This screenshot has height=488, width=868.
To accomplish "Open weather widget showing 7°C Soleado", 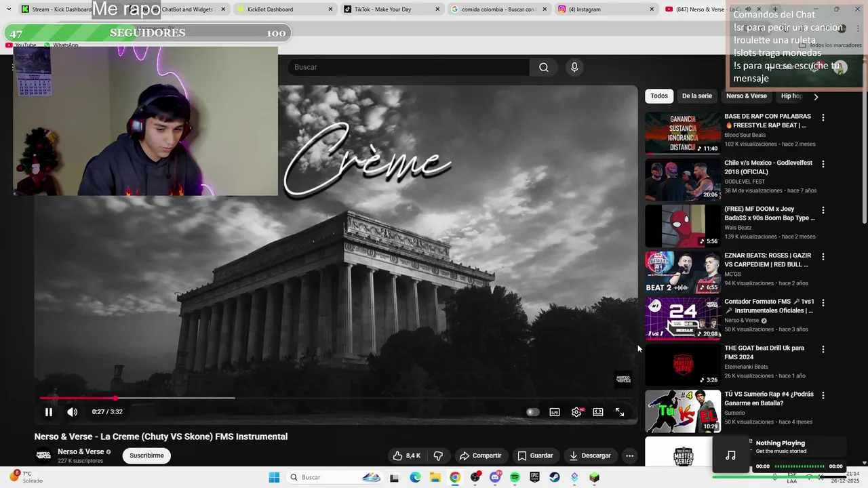I will (x=26, y=477).
